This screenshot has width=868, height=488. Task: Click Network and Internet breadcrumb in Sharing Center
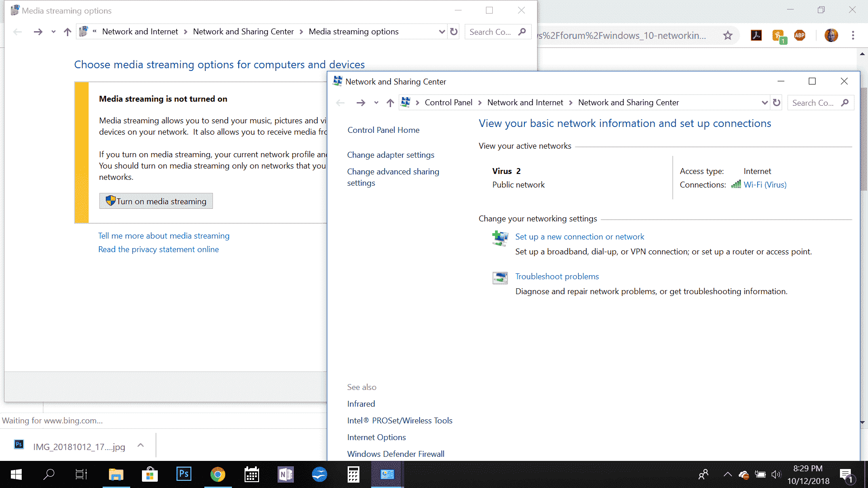(x=525, y=103)
